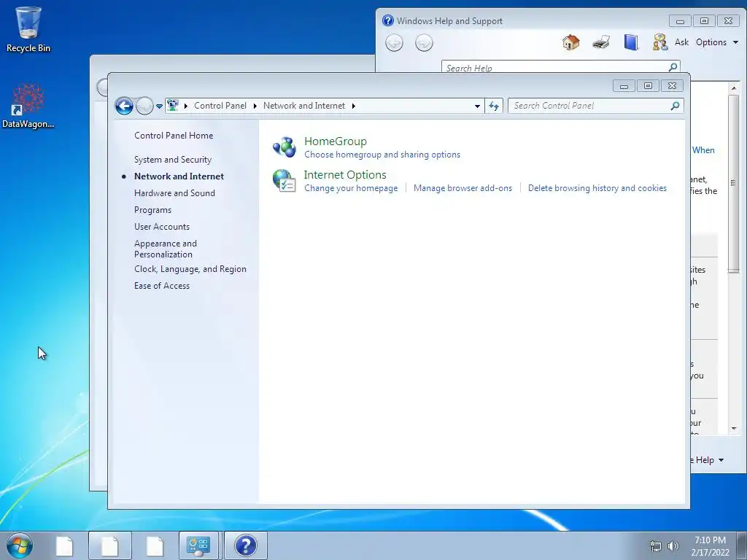
Task: Open the Programs category
Action: [152, 210]
